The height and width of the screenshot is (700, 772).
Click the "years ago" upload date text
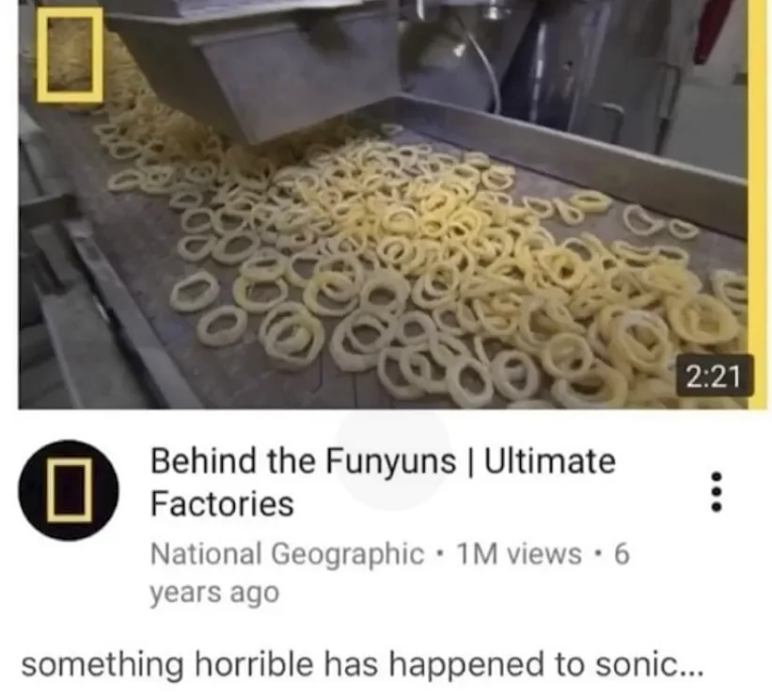click(214, 593)
